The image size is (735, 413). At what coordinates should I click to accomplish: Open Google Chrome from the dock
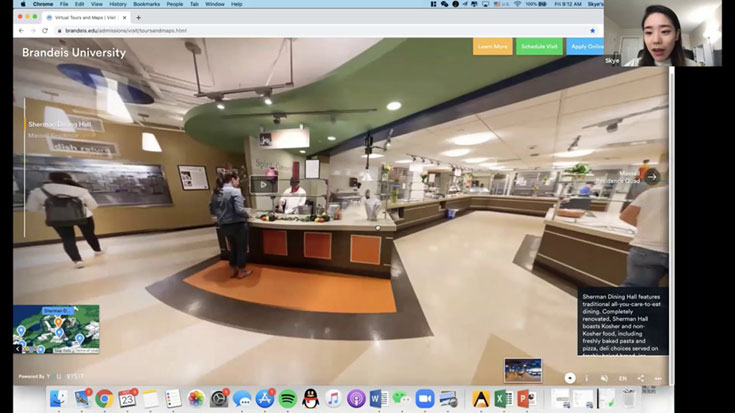[104, 399]
